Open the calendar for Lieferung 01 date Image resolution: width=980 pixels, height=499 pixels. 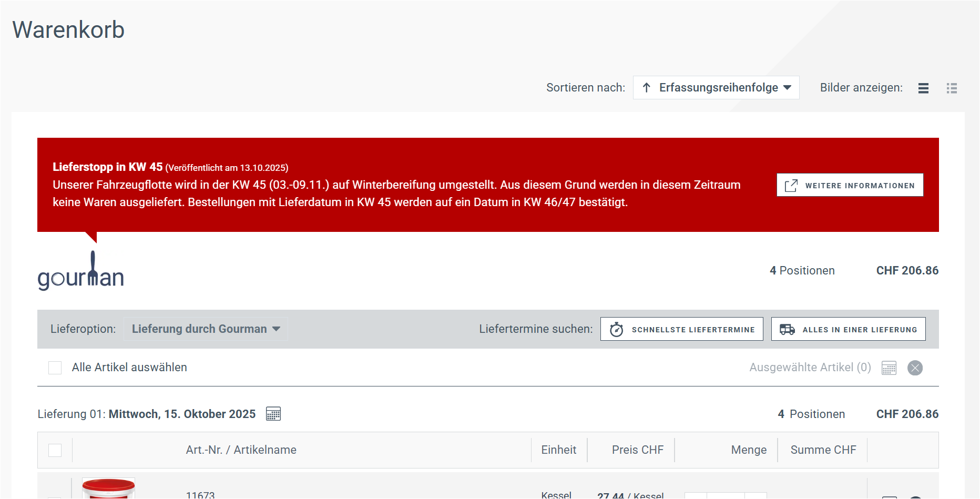click(273, 414)
